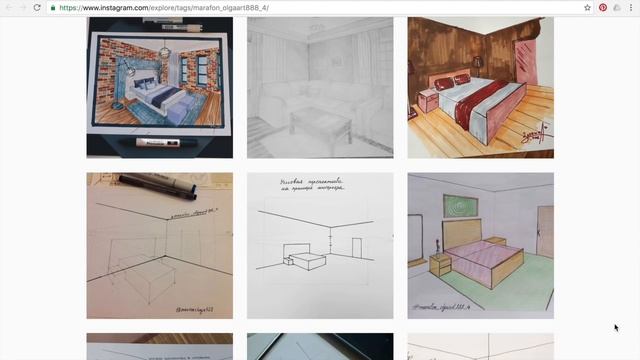Open the line drawing with handwritten Russian title

pos(320,245)
